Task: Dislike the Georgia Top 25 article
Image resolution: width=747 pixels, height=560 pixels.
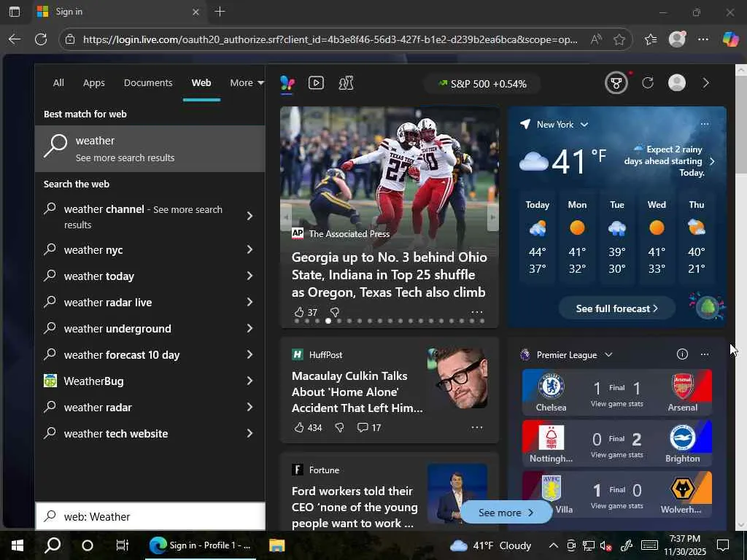Action: click(334, 312)
